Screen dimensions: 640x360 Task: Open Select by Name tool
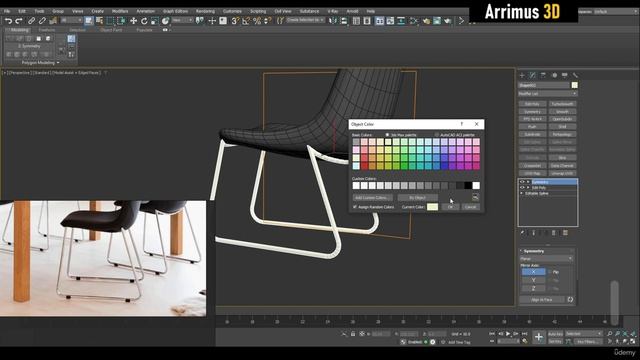pos(99,21)
